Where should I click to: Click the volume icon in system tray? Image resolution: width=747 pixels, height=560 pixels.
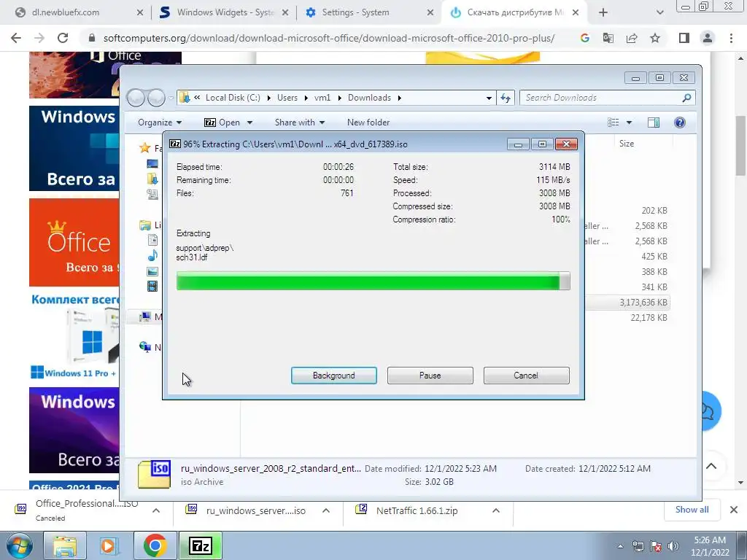[x=673, y=546]
